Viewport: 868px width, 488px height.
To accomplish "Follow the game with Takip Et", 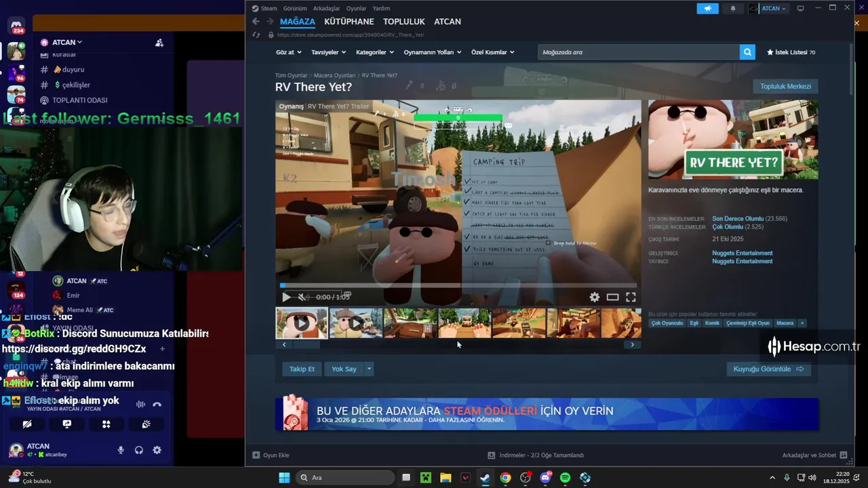I will pos(302,369).
